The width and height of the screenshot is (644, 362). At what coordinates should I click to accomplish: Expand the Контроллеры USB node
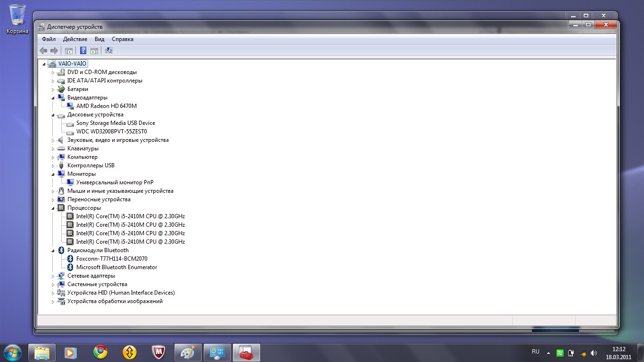[x=53, y=166]
